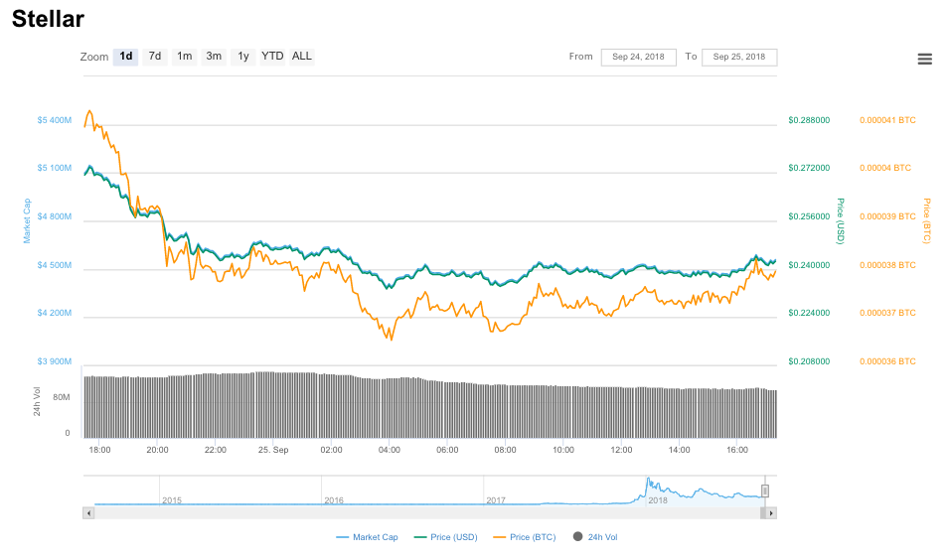Click the 0.00004 BTC axis label

(x=885, y=169)
